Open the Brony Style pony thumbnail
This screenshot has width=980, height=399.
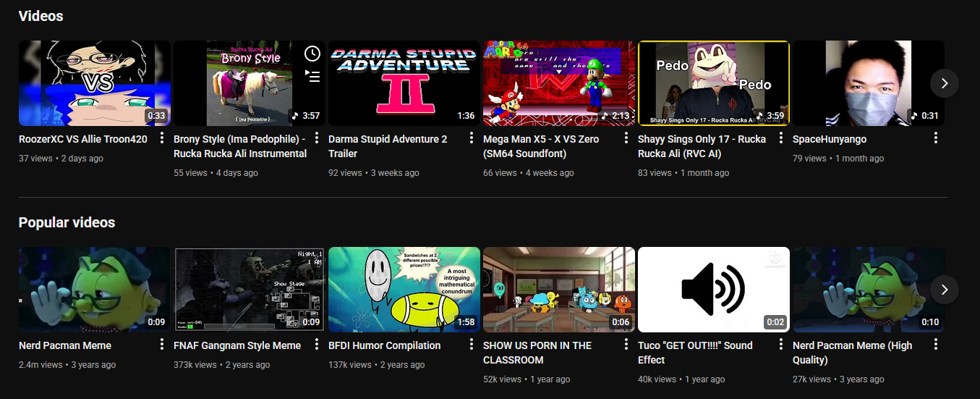point(250,83)
